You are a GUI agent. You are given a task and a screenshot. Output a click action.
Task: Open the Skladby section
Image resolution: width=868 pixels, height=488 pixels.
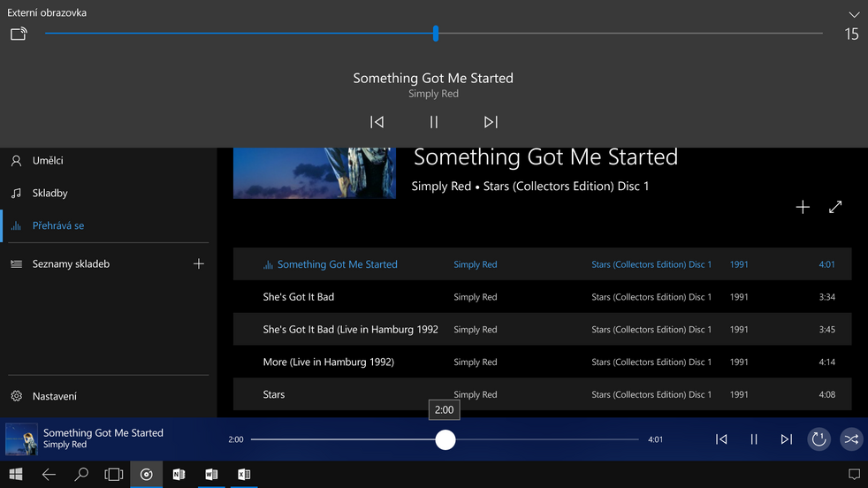(109, 193)
